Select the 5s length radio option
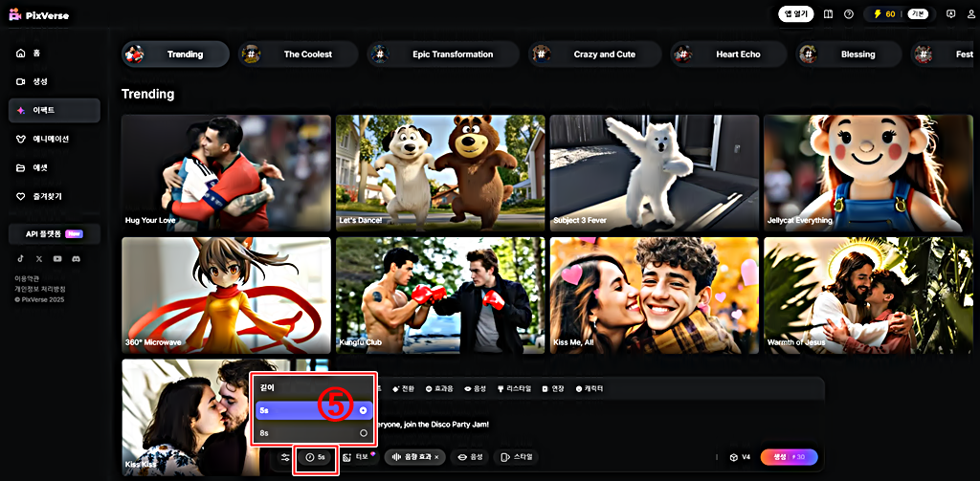This screenshot has width=980, height=481. (x=314, y=410)
